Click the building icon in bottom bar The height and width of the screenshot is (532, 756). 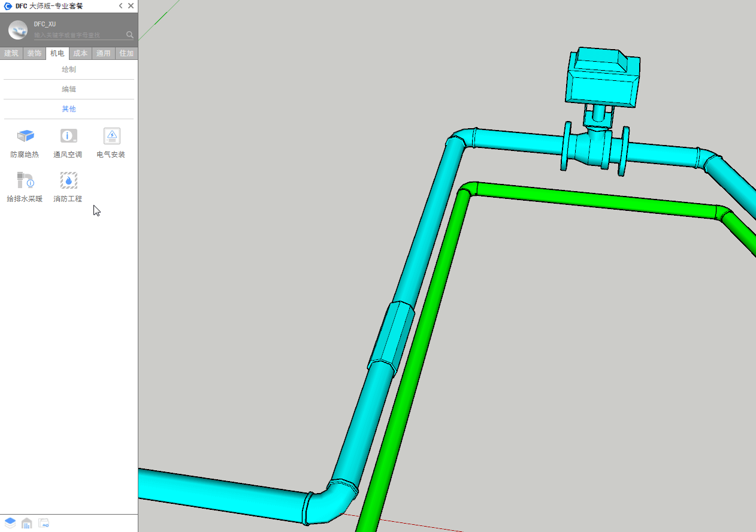[27, 523]
